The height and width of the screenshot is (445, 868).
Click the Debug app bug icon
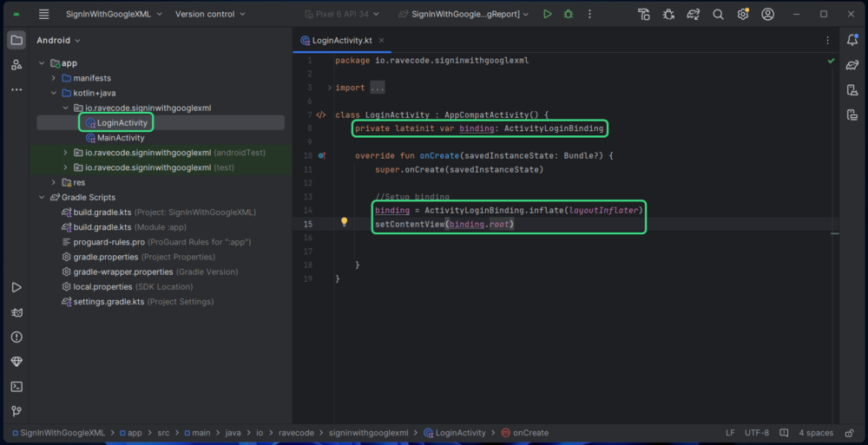(x=569, y=14)
